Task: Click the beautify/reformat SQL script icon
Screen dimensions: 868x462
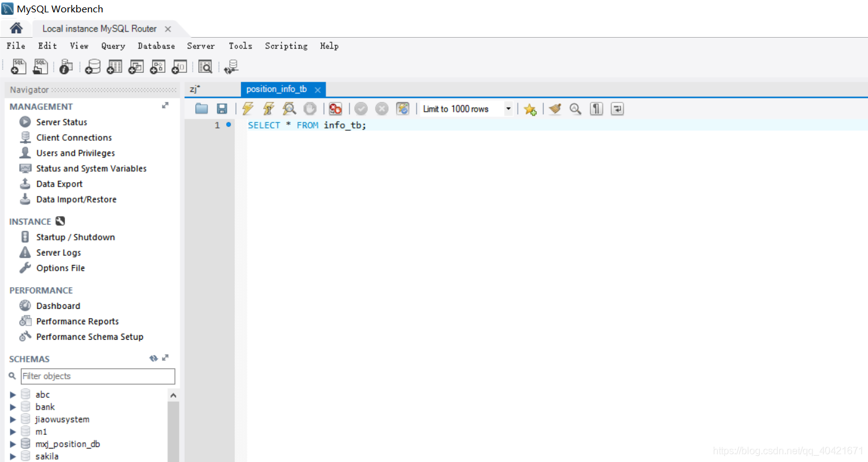Action: point(555,109)
